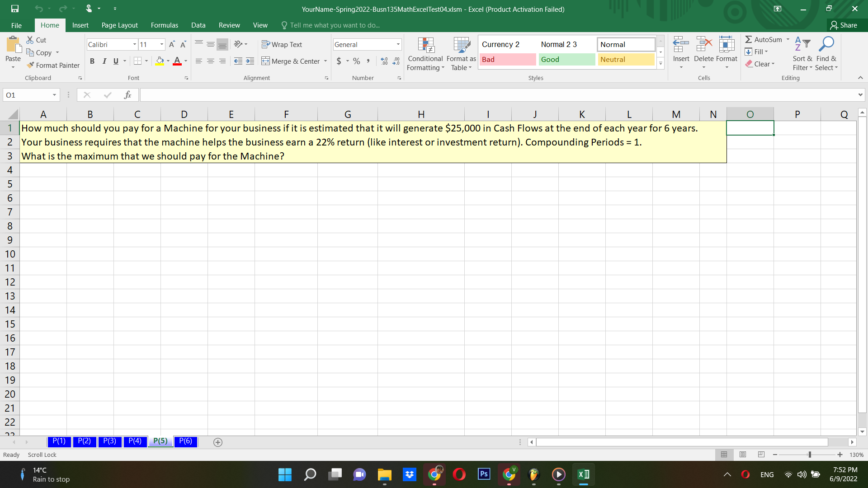Screen dimensions: 868x488
Task: Click the Share button
Action: (x=844, y=25)
